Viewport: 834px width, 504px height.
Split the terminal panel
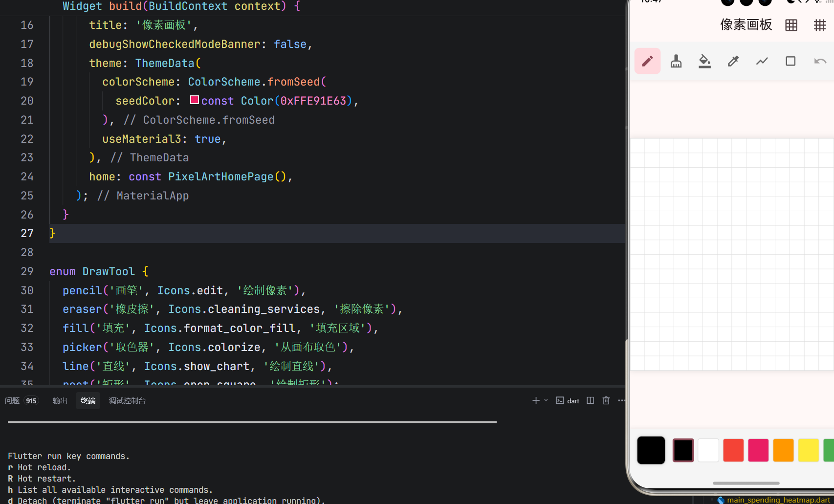(x=591, y=400)
